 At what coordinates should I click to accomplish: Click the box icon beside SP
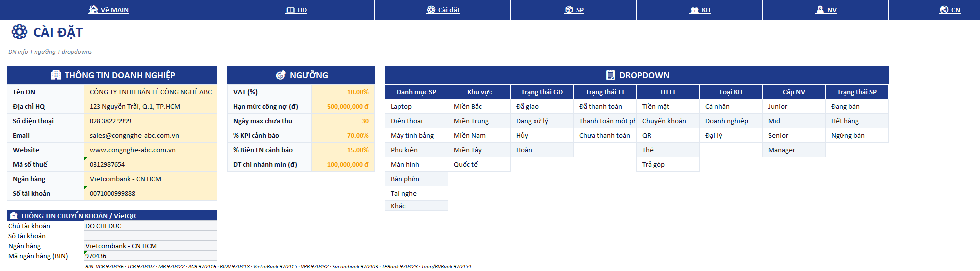(x=569, y=10)
